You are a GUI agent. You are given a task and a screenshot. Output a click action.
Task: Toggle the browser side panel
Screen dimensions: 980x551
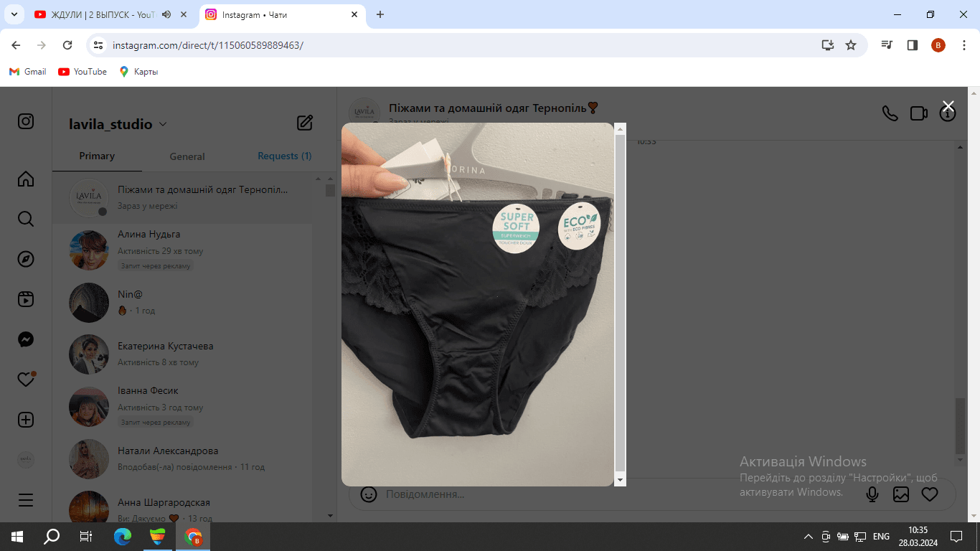(913, 45)
